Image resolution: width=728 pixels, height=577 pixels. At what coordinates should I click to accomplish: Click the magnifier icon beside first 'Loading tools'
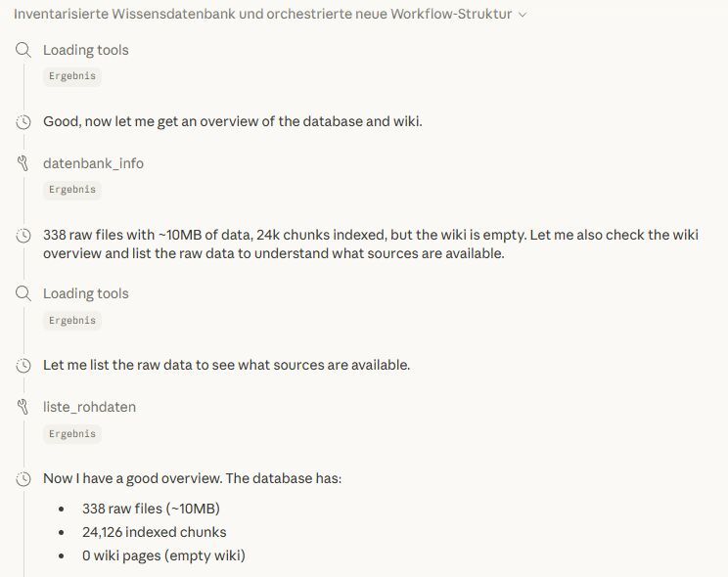pos(23,50)
